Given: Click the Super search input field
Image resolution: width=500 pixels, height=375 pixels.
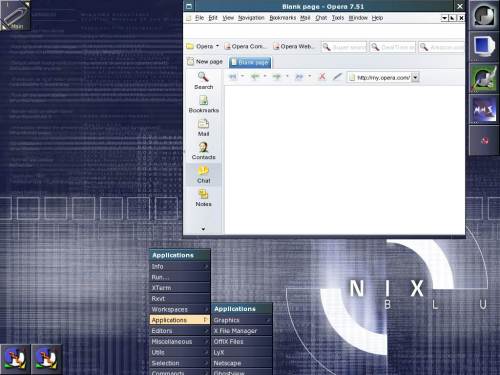Looking at the screenshot, I should pos(344,47).
